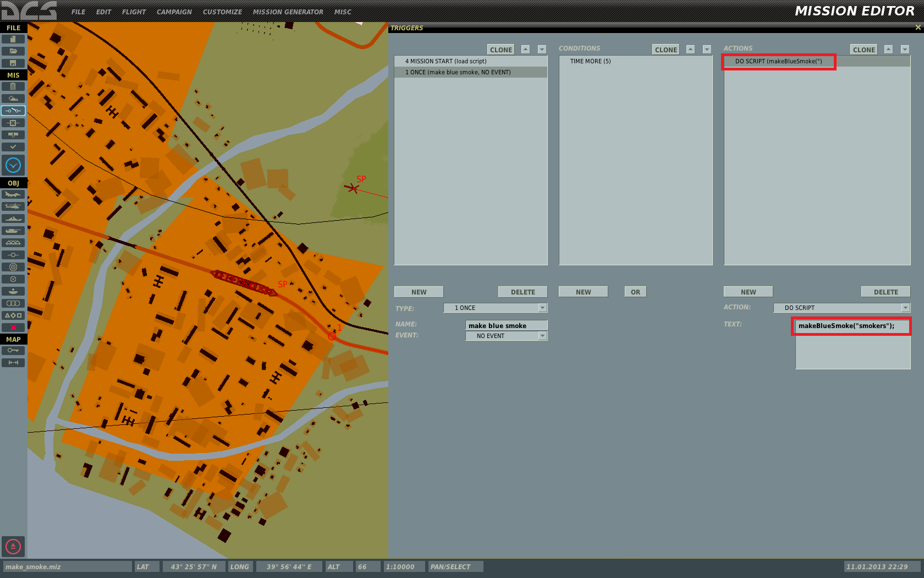Click the PAN/SELECT mode indicator
Image resolution: width=924 pixels, height=578 pixels.
455,566
